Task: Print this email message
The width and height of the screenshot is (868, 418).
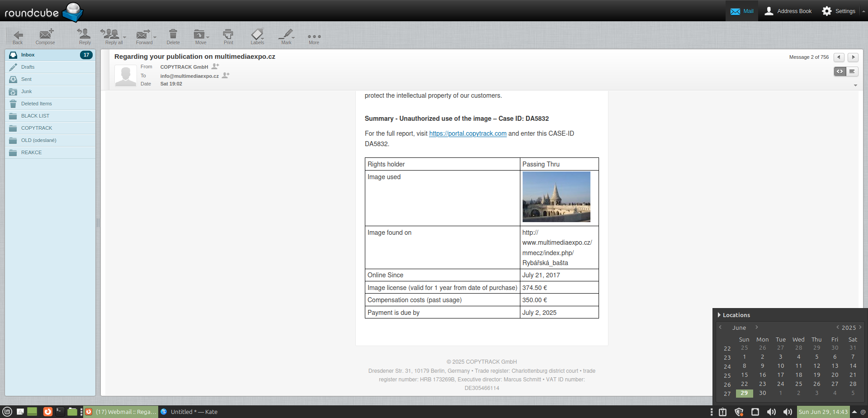Action: click(x=228, y=35)
